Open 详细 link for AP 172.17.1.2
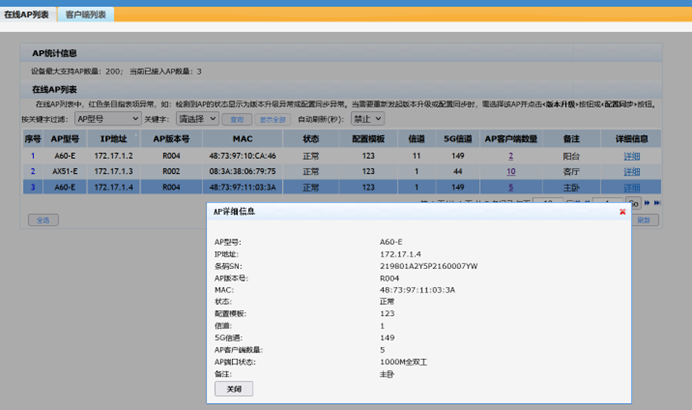The image size is (692, 410). coord(632,156)
